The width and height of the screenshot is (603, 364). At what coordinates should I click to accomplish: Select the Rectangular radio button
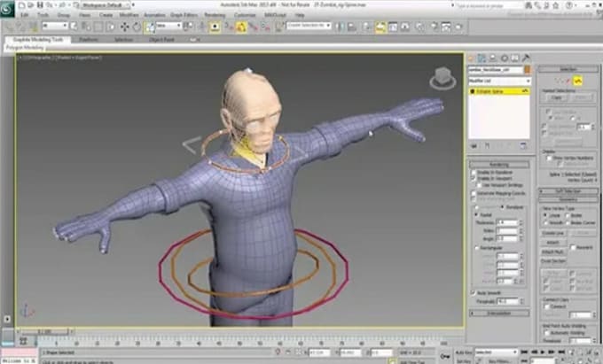coord(476,249)
